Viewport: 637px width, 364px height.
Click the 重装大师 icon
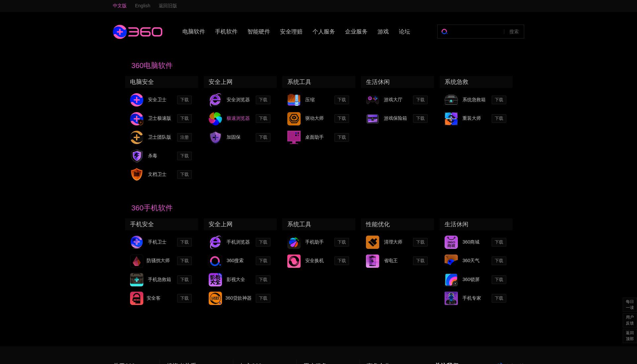tap(451, 118)
